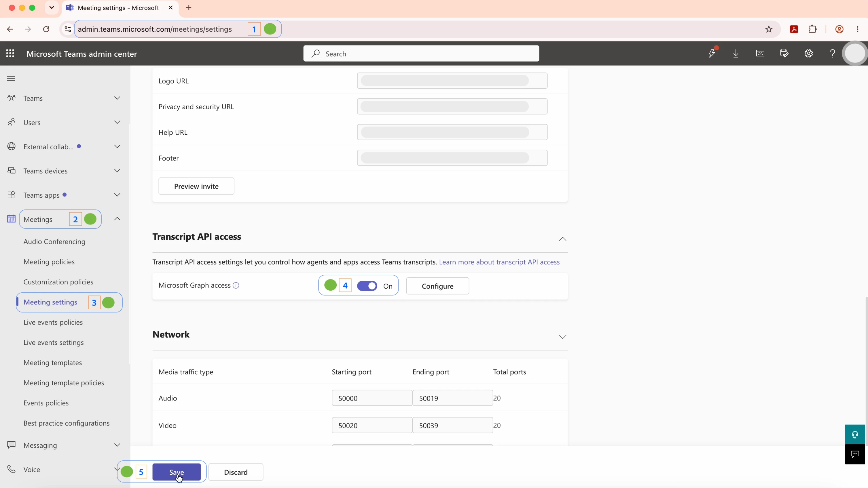Collapse the Meetings menu chevron
868x488 pixels.
[117, 219]
